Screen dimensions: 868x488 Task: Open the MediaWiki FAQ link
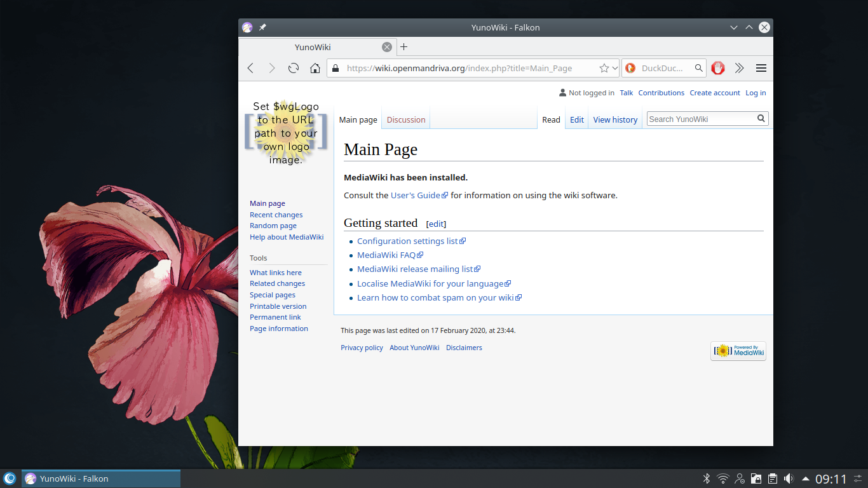pyautogui.click(x=390, y=255)
